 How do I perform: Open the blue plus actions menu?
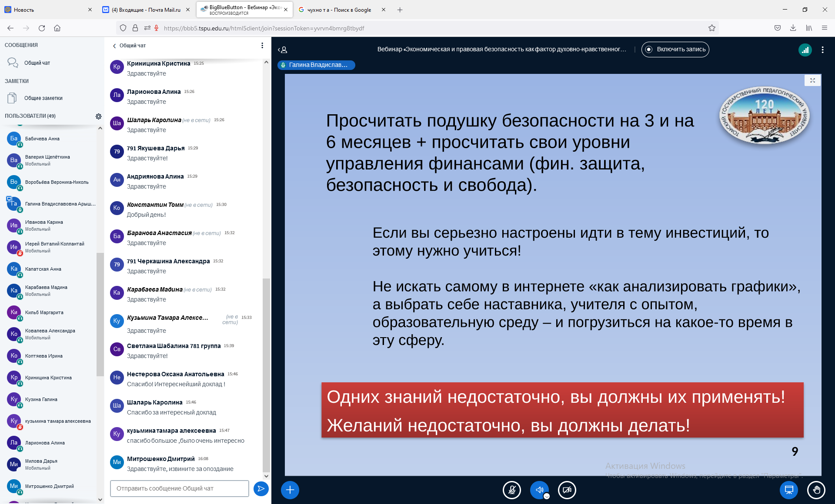[x=290, y=490]
